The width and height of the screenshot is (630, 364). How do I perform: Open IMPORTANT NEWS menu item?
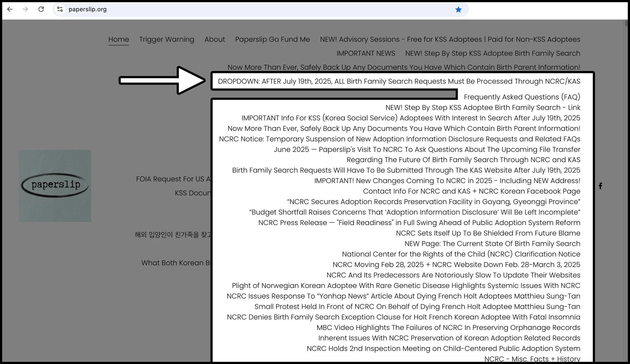[x=366, y=53]
